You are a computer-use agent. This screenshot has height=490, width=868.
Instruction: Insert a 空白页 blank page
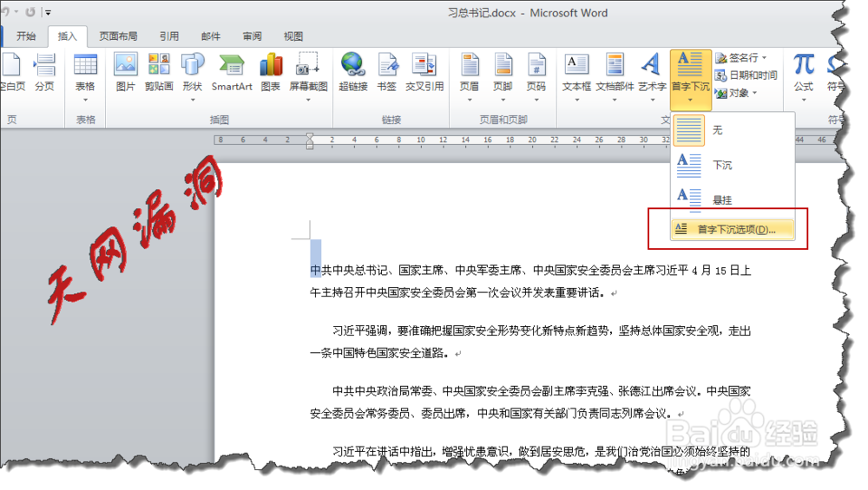(12, 72)
